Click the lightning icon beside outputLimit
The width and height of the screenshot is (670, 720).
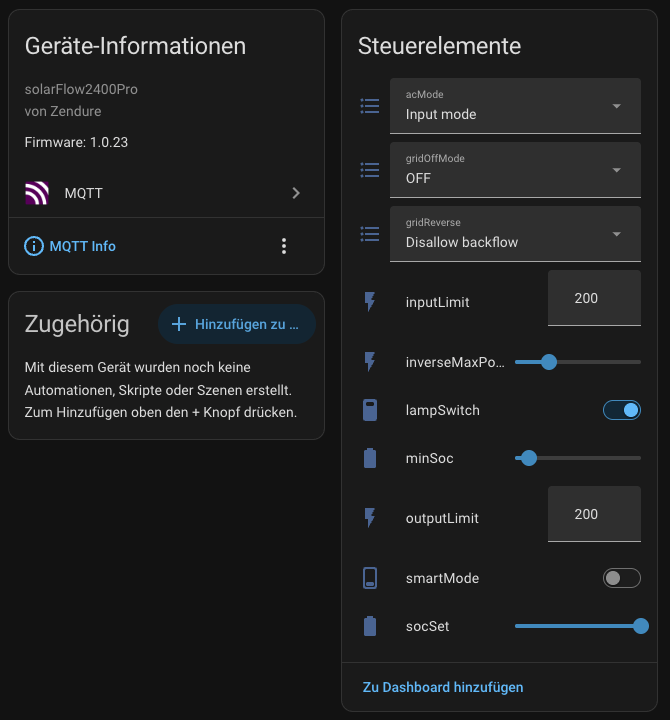pyautogui.click(x=370, y=518)
